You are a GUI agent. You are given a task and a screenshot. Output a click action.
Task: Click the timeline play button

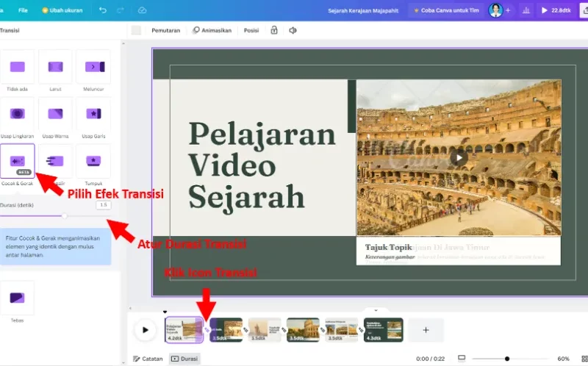pos(145,330)
